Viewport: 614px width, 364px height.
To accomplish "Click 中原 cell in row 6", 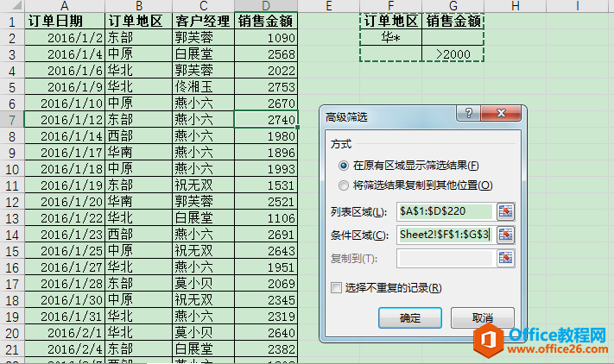I will point(139,104).
